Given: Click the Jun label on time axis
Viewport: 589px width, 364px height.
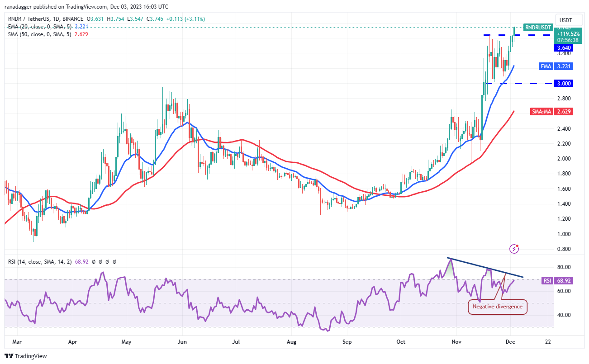Looking at the screenshot, I should [x=182, y=342].
